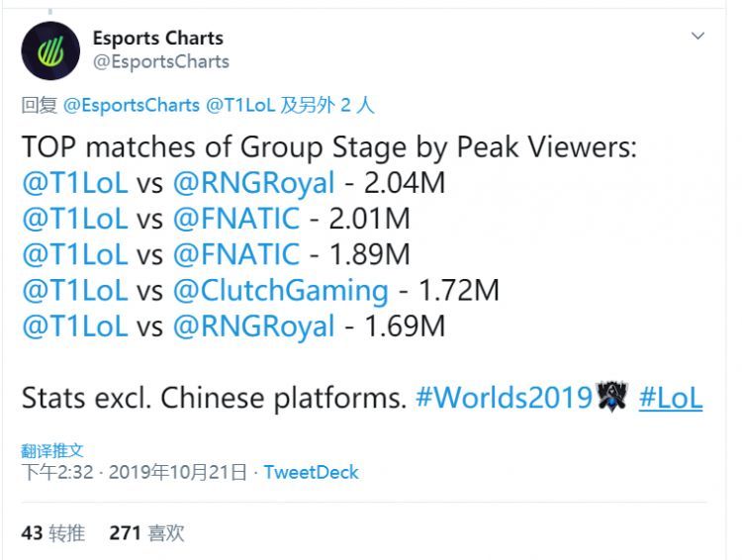
Task: Click the Worlds 2019 trophy emoji icon
Action: (611, 397)
